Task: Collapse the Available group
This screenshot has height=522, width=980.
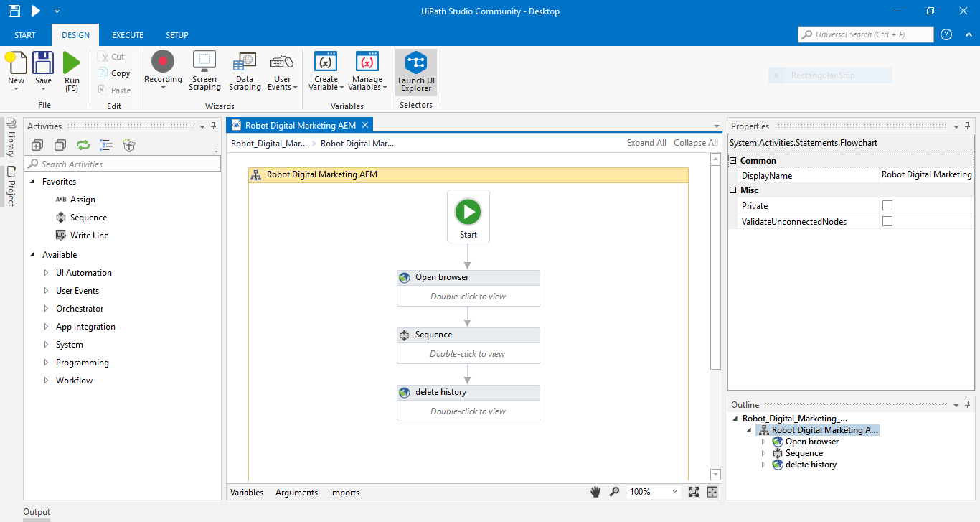Action: click(x=33, y=255)
